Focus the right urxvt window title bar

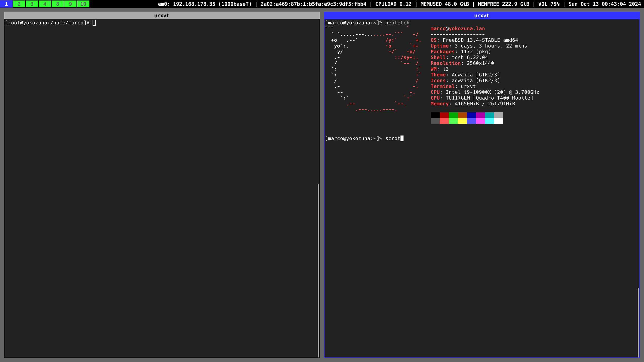pyautogui.click(x=482, y=16)
